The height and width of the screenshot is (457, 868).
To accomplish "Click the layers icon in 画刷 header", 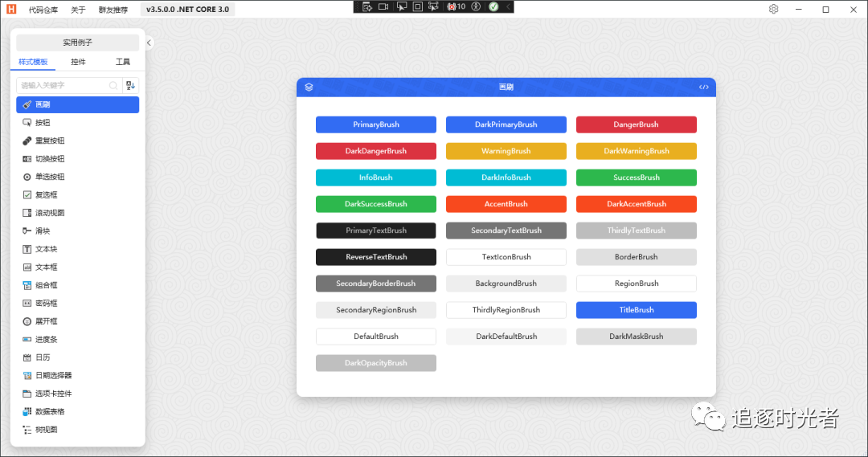I will [309, 88].
